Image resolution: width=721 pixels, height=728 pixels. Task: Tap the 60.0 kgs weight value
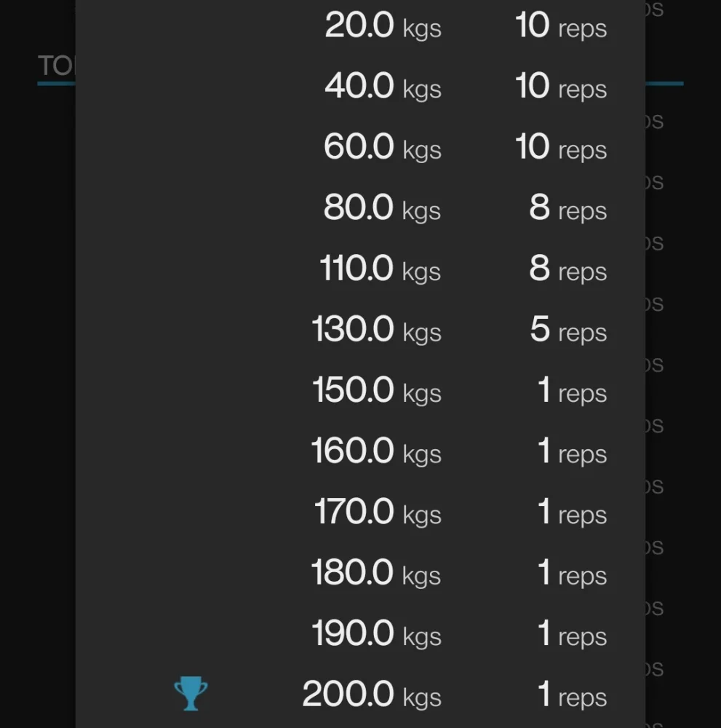coord(383,148)
